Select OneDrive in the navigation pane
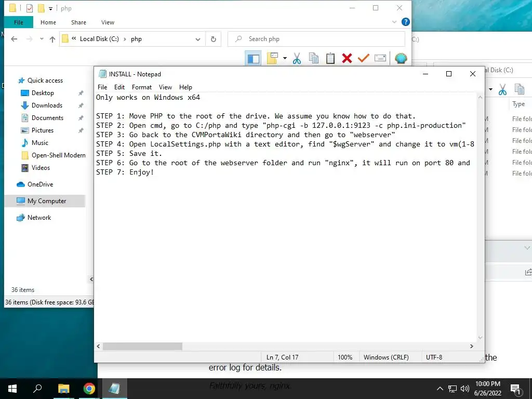The width and height of the screenshot is (532, 399). click(x=40, y=184)
